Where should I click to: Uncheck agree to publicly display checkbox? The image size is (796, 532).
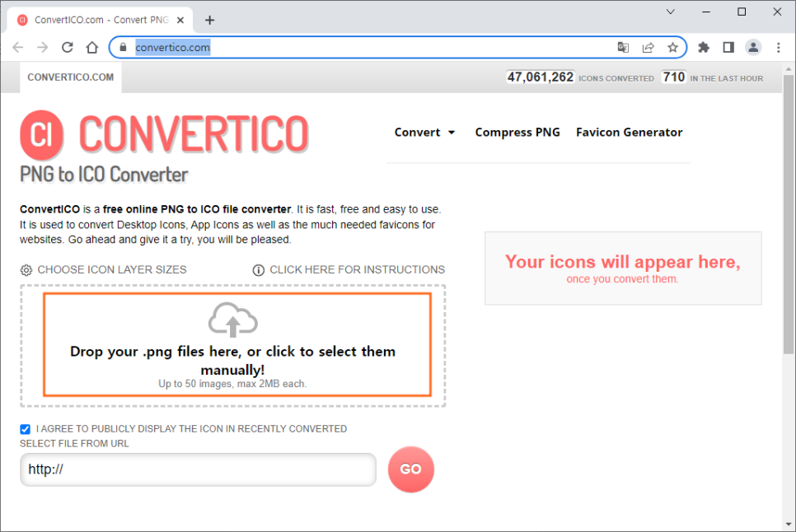25,429
